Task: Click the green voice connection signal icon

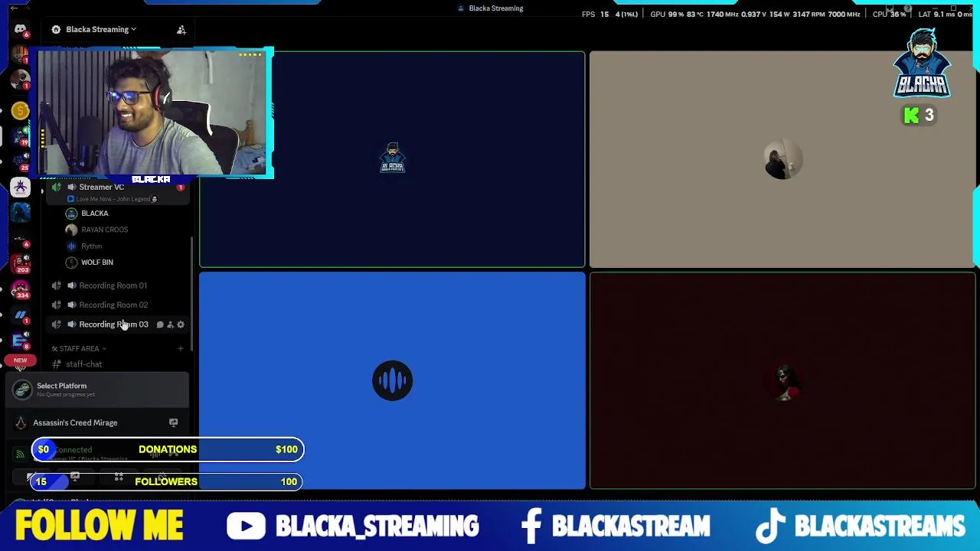Action: (x=20, y=454)
